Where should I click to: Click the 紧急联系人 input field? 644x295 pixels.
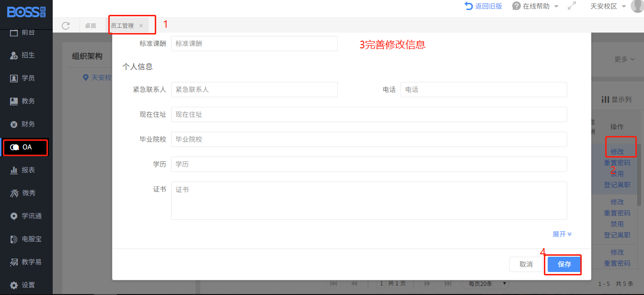point(254,90)
